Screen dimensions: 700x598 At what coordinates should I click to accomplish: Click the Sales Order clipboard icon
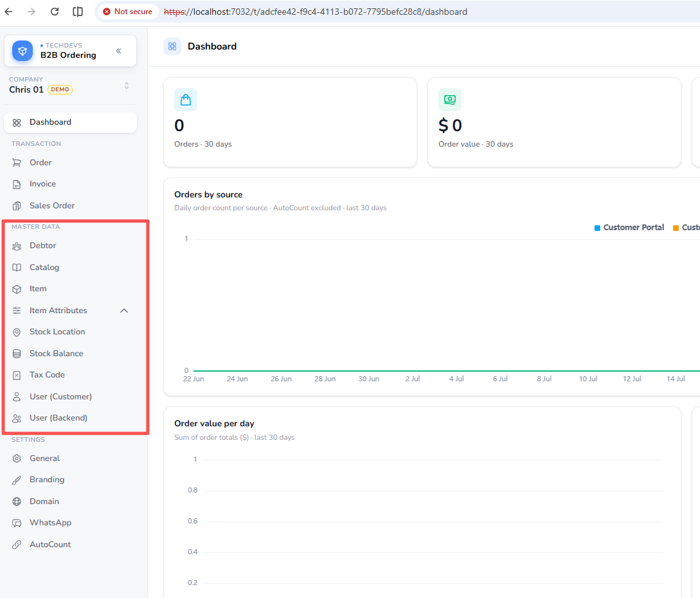[17, 206]
